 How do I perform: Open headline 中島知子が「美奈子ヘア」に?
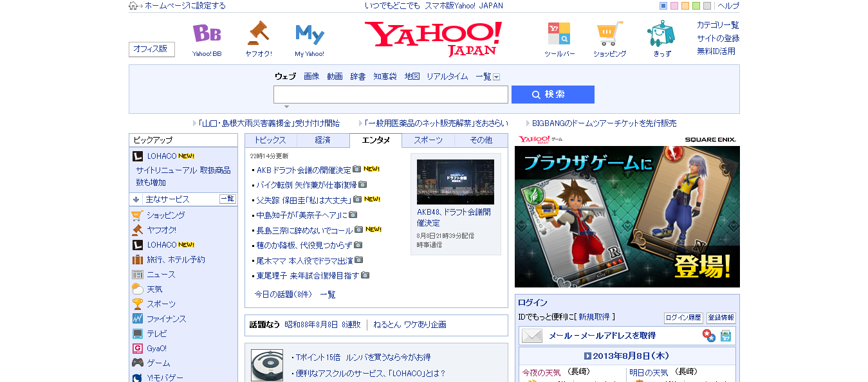[302, 215]
